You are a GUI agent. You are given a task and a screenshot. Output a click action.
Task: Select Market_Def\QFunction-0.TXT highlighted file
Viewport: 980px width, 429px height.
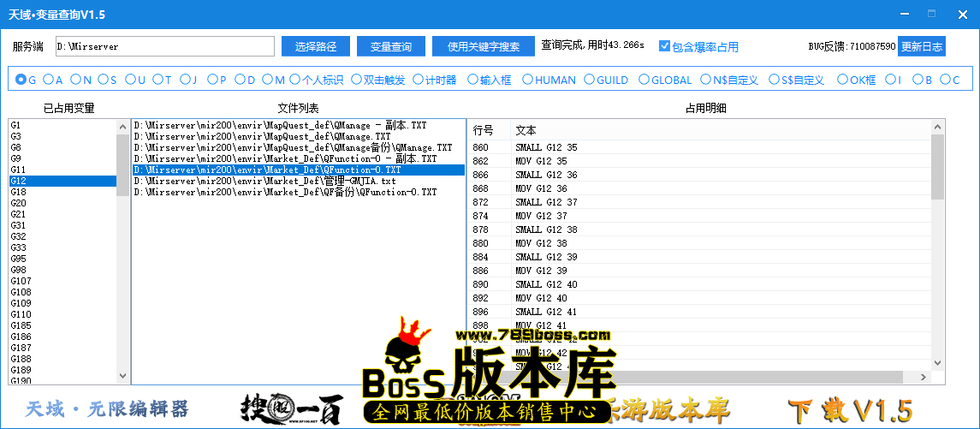click(298, 170)
